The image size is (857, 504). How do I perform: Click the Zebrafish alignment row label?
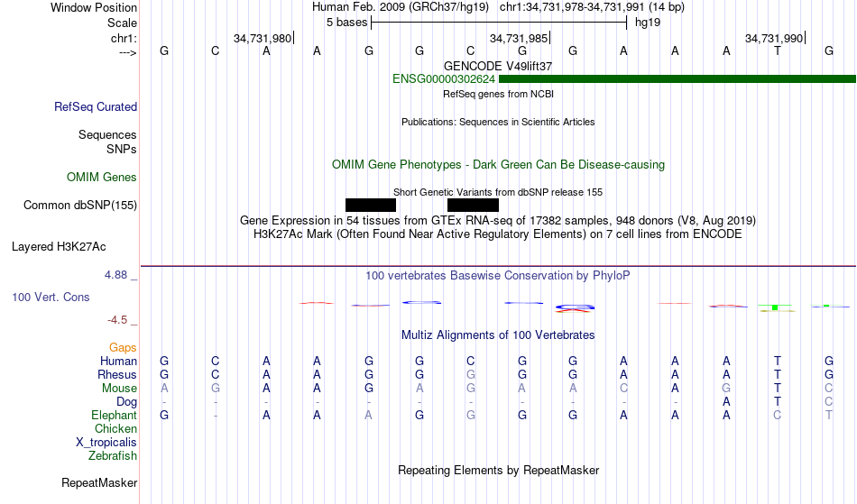(x=113, y=456)
